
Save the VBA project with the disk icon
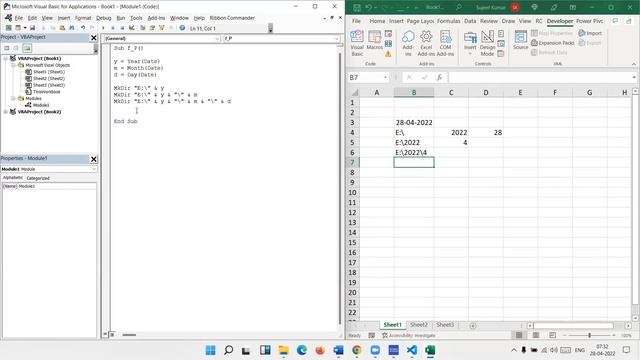click(32, 28)
